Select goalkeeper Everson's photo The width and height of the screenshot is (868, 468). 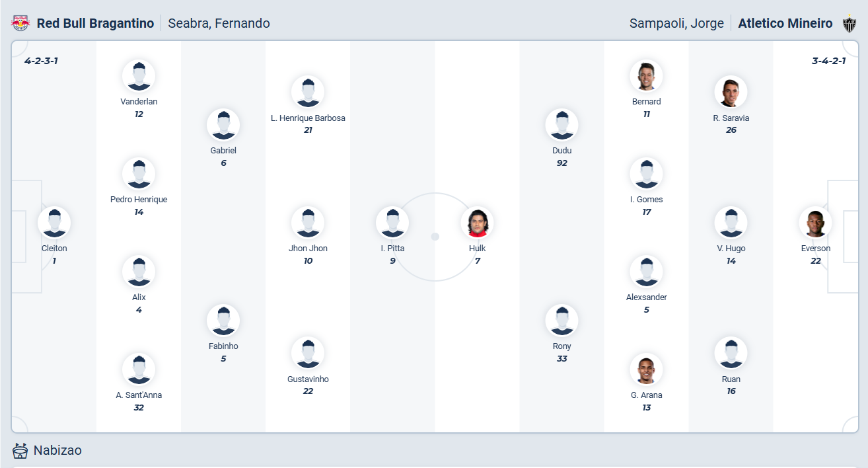tap(815, 223)
